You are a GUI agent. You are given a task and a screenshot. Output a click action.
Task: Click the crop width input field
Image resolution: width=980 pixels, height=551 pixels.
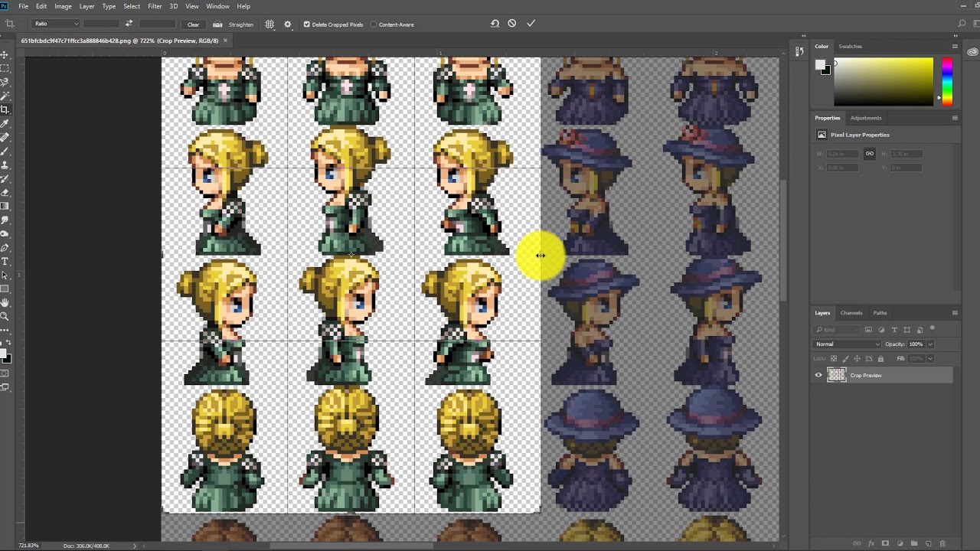coord(102,24)
